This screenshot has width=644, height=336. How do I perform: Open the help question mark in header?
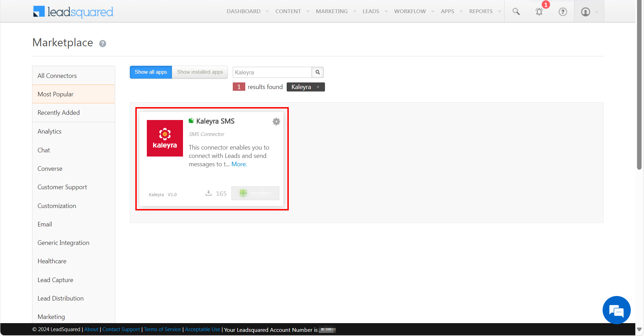[x=563, y=12]
